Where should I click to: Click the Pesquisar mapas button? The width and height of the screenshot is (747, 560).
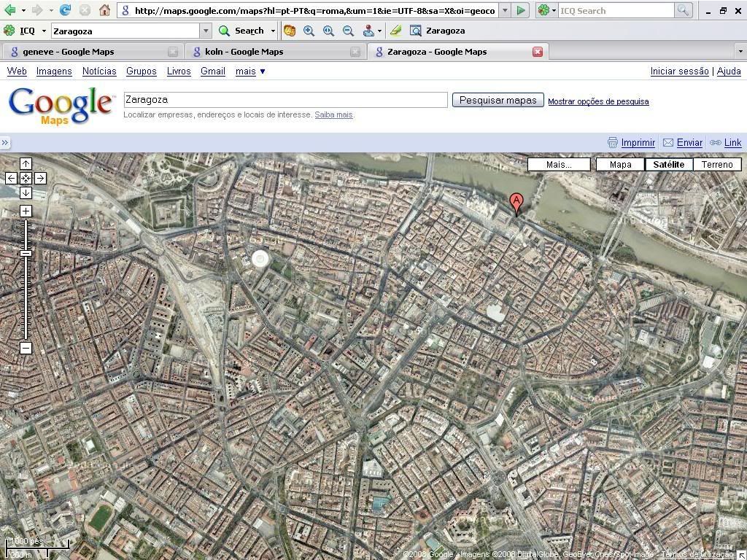498,100
